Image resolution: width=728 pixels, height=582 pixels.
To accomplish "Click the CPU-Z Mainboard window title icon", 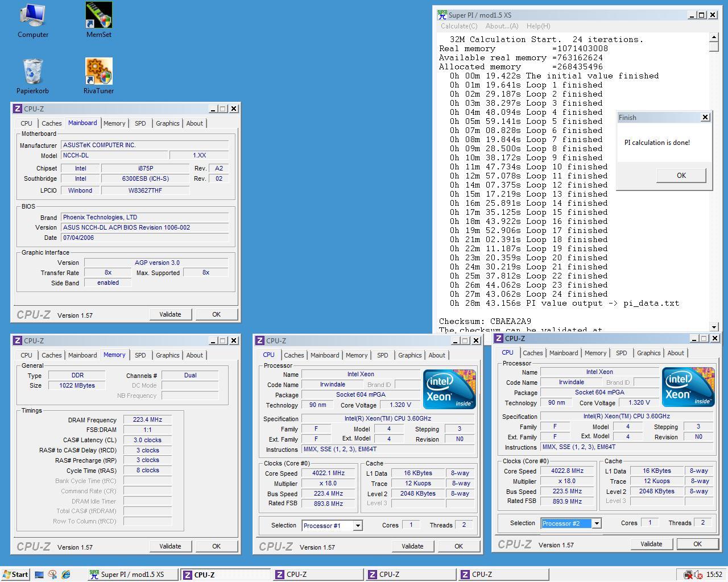I will click(18, 109).
